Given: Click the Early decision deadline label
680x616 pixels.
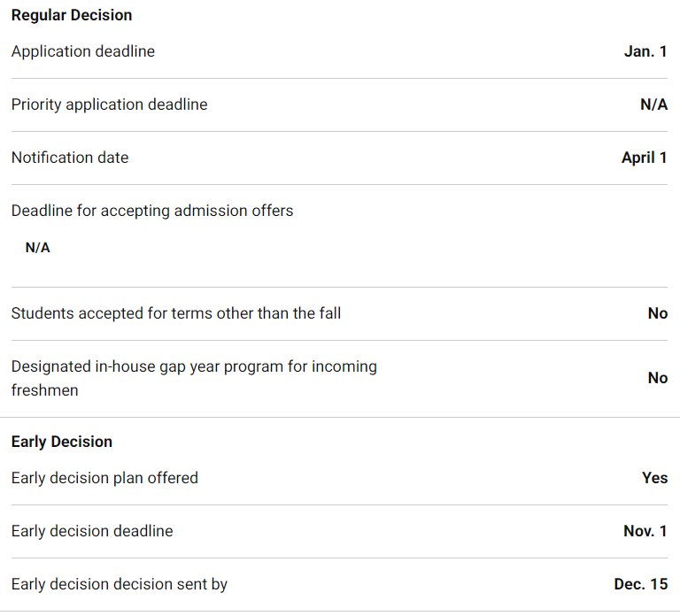Looking at the screenshot, I should tap(92, 531).
